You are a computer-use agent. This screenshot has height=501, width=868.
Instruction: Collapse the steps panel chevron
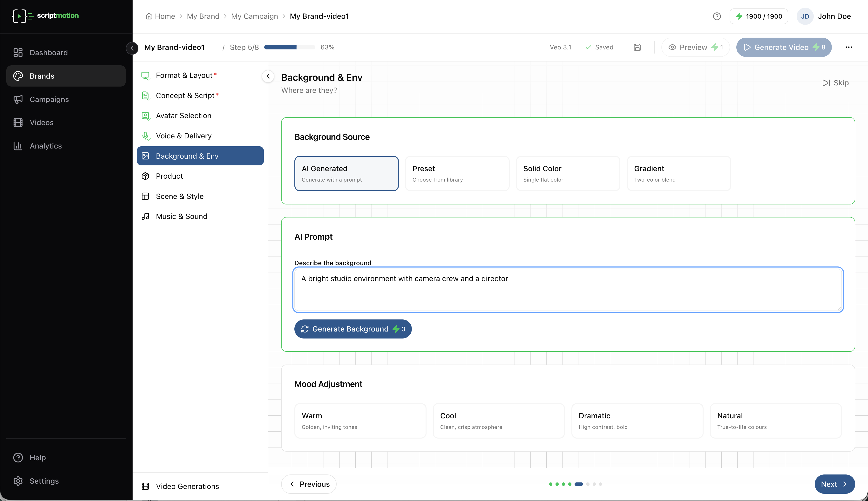[268, 76]
